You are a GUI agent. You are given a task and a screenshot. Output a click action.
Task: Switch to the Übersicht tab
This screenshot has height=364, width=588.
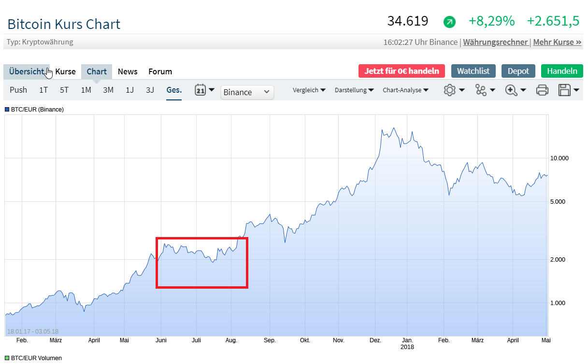click(27, 71)
